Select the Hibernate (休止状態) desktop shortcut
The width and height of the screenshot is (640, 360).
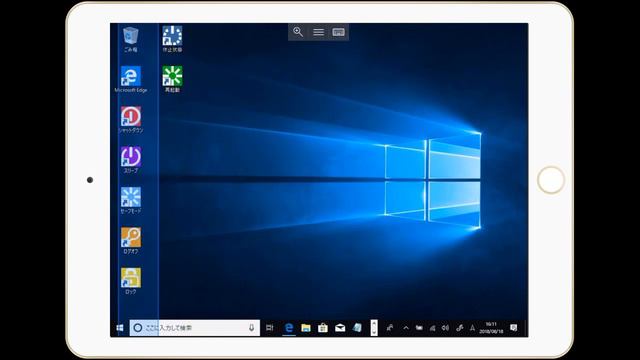pyautogui.click(x=172, y=39)
